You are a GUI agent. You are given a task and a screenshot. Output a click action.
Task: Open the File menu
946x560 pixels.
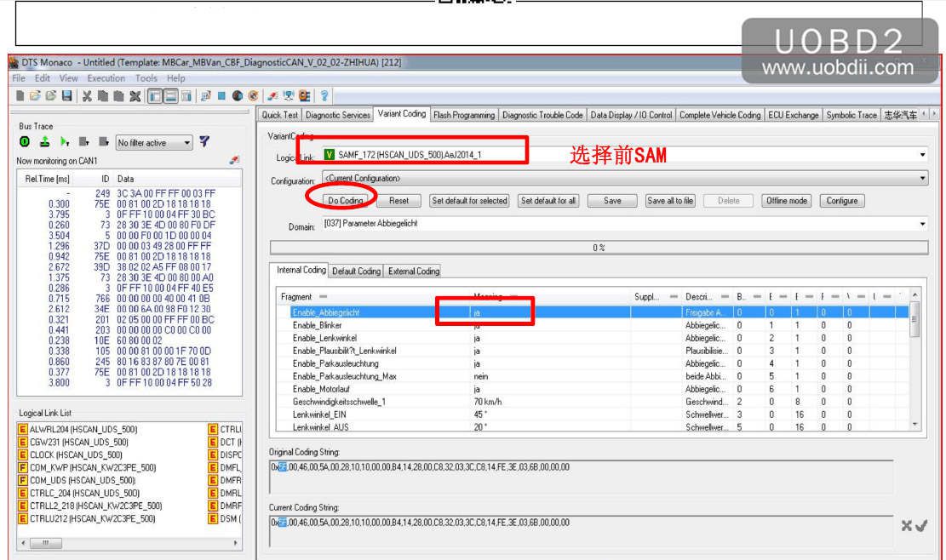(x=19, y=78)
